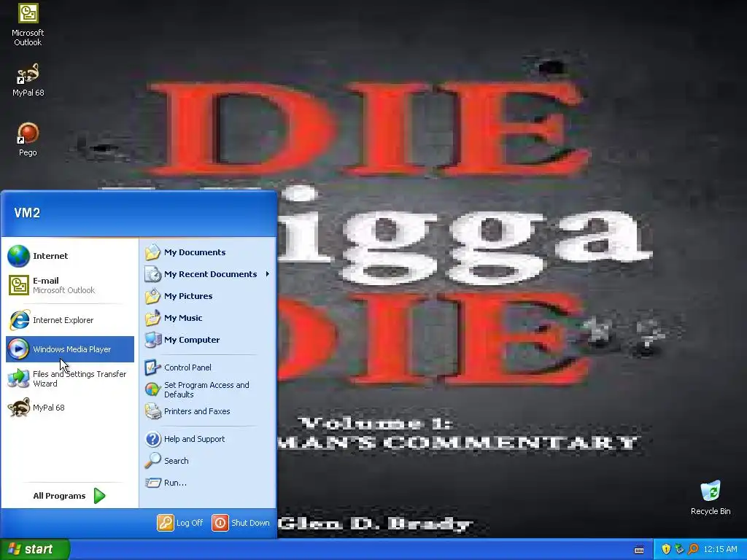Viewport: 747px width, 560px height.
Task: Launch Internet Explorer from the Start menu
Action: (69, 320)
